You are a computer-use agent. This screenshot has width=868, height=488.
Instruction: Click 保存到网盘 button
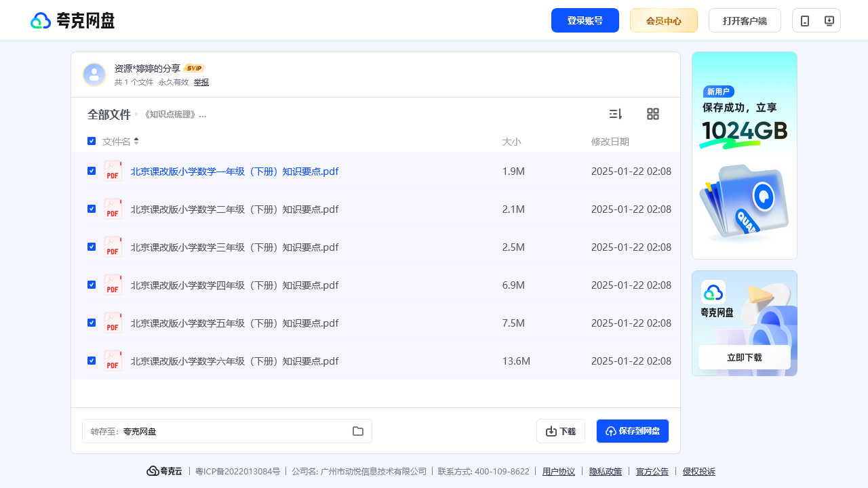(633, 431)
